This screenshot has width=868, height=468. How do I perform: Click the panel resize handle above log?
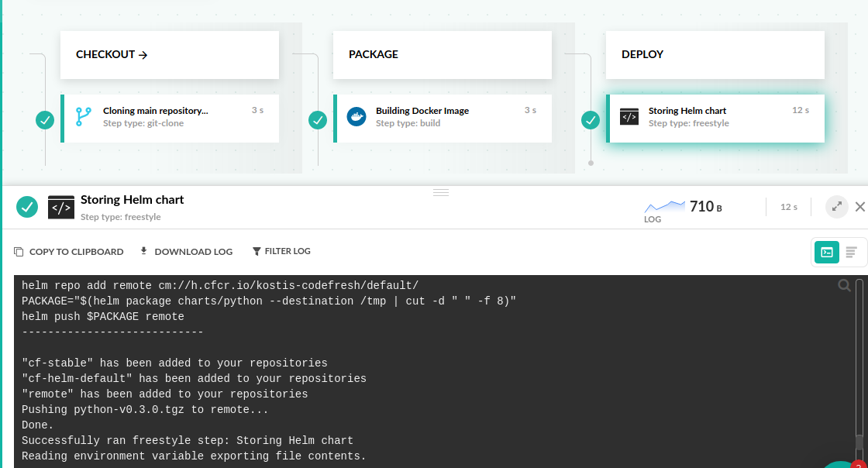(441, 192)
